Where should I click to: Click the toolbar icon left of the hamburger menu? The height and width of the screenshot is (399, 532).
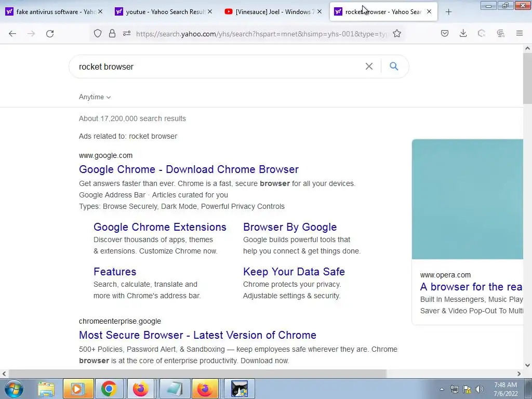coord(501,33)
